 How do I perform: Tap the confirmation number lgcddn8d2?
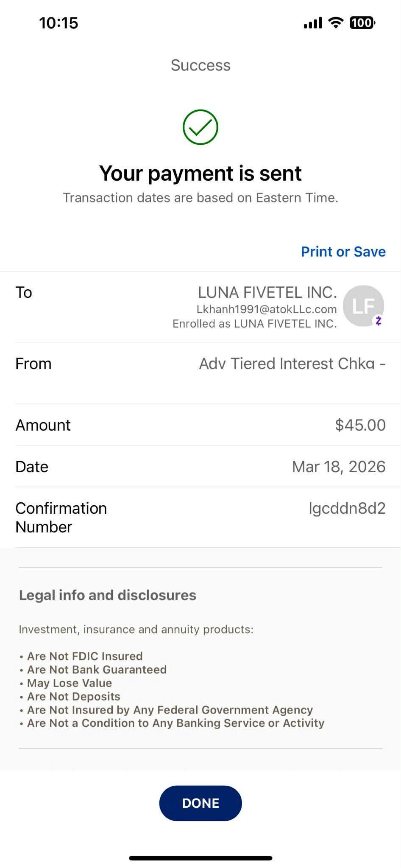point(347,508)
